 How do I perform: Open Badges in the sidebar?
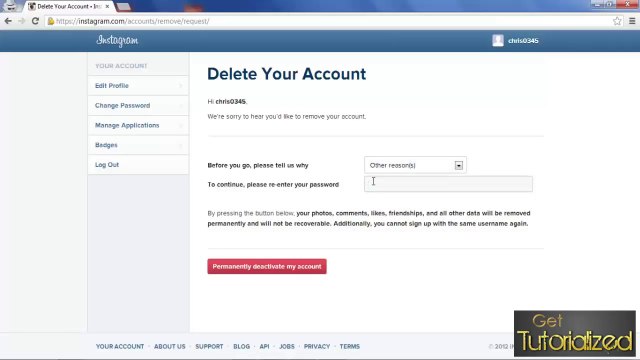[138, 145]
